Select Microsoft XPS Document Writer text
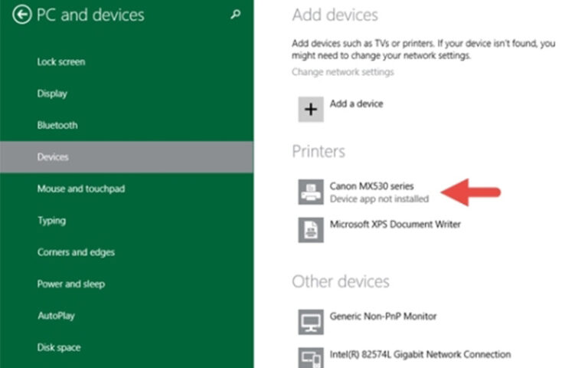The width and height of the screenshot is (588, 368). click(x=395, y=224)
